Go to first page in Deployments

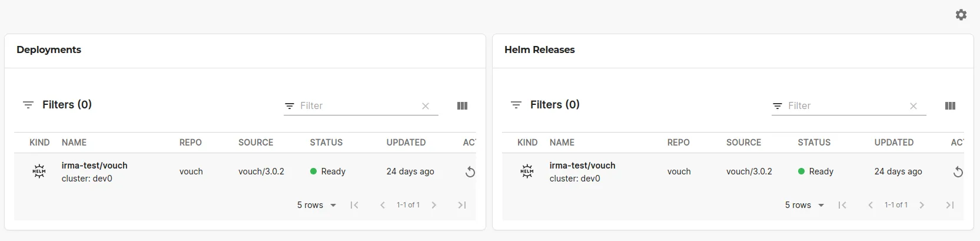pos(354,205)
